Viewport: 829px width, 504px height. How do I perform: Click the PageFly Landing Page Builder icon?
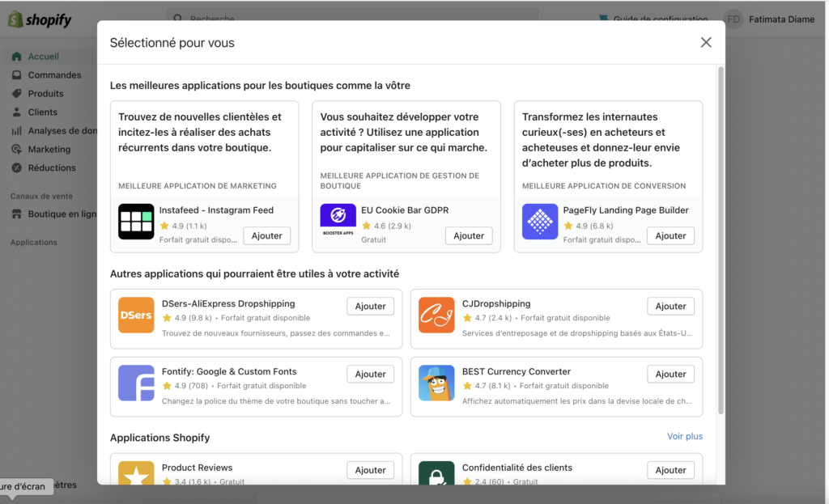[540, 222]
